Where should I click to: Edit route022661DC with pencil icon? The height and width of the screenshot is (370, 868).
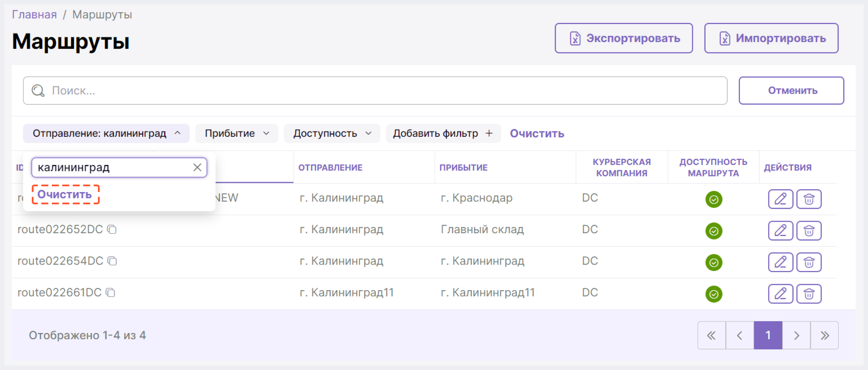point(780,294)
